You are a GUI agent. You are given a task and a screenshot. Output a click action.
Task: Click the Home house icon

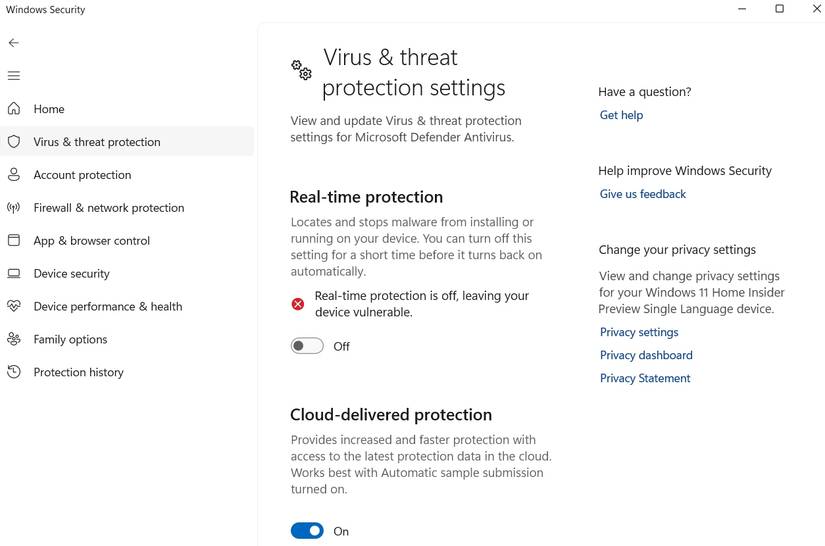tap(14, 109)
